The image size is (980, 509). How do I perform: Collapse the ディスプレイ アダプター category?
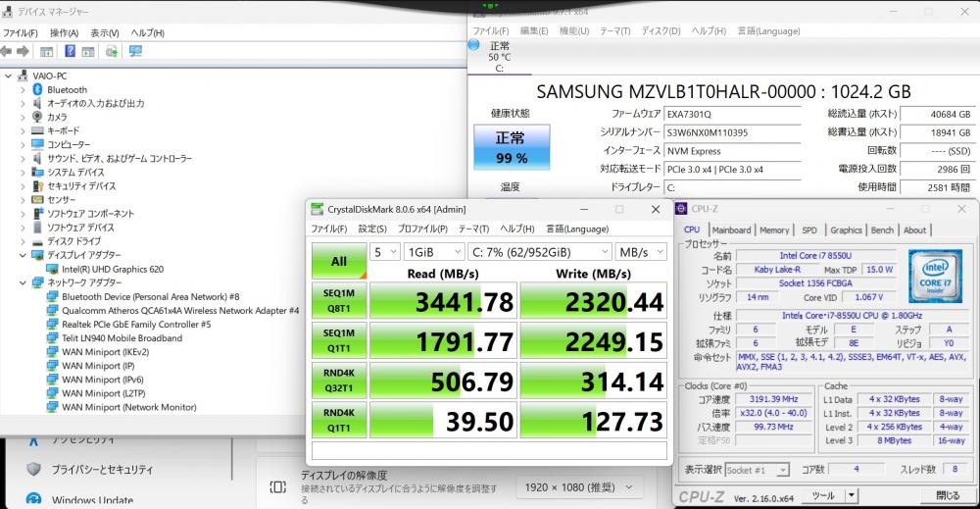pyautogui.click(x=23, y=255)
